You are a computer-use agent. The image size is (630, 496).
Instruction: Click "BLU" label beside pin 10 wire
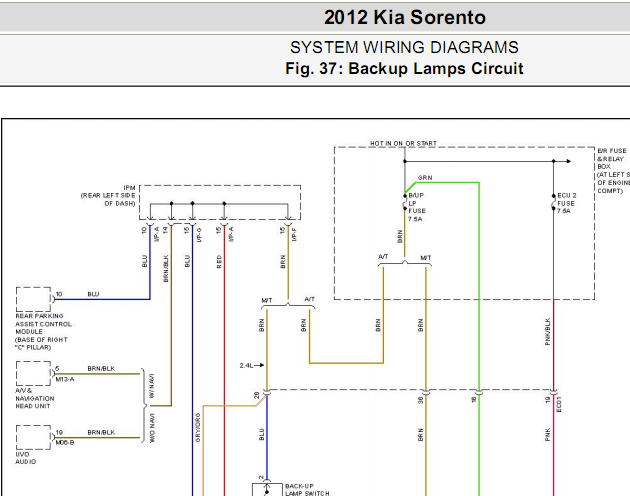93,294
